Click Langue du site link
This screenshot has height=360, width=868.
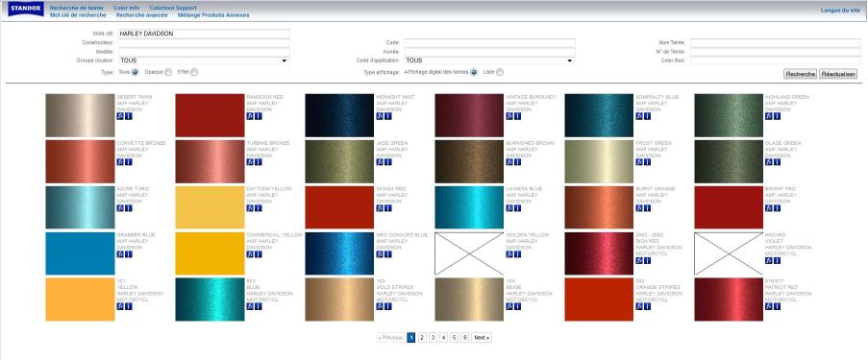click(840, 10)
